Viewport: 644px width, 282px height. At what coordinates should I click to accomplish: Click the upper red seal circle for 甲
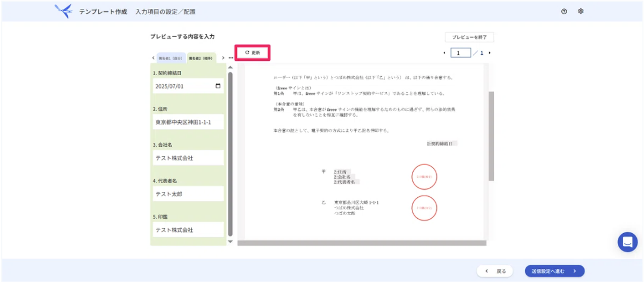click(x=424, y=177)
